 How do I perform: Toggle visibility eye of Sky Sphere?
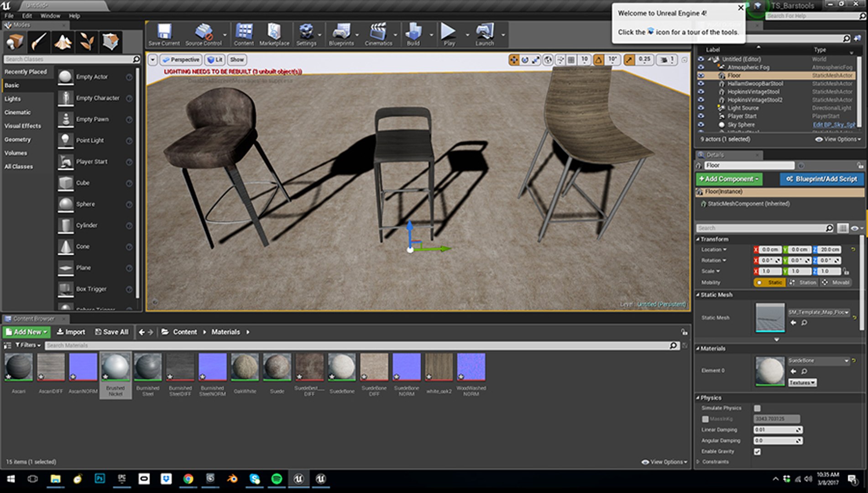(701, 125)
